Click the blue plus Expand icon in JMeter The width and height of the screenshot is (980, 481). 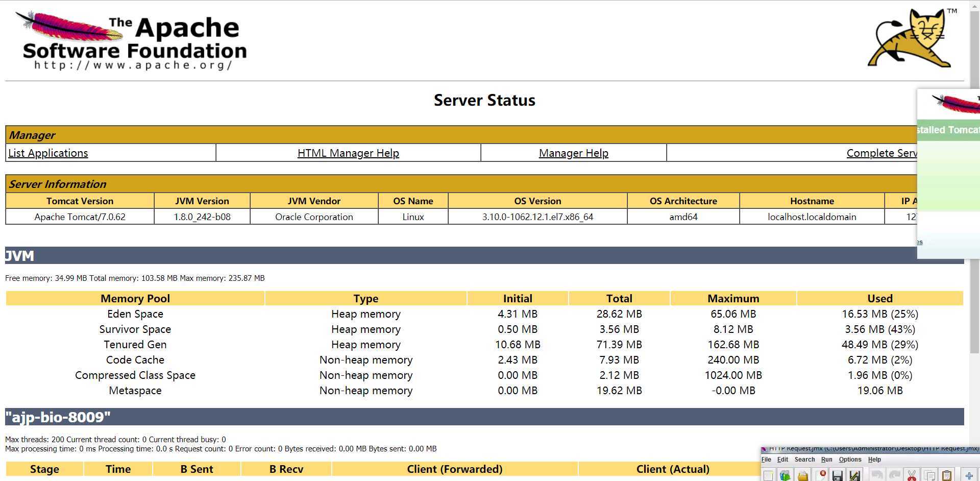coord(969,475)
